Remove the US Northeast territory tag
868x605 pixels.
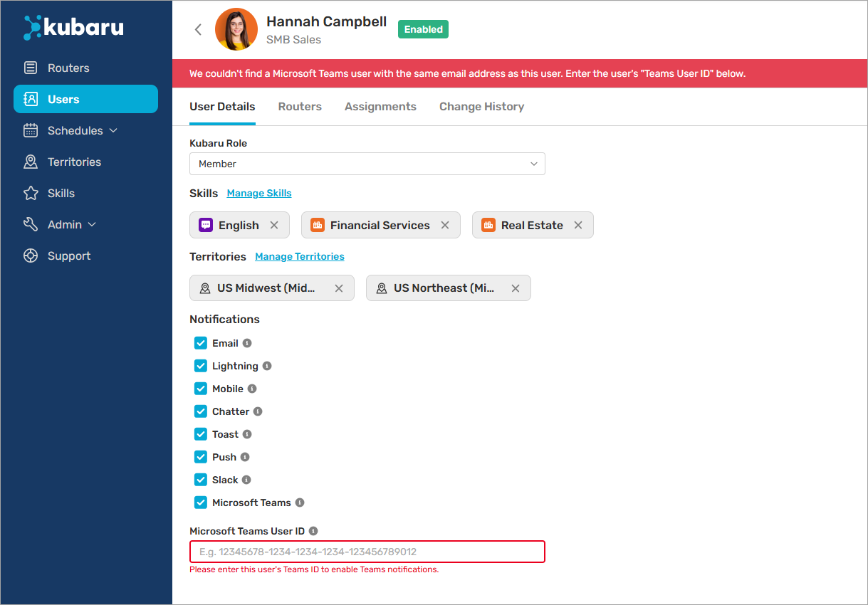516,288
